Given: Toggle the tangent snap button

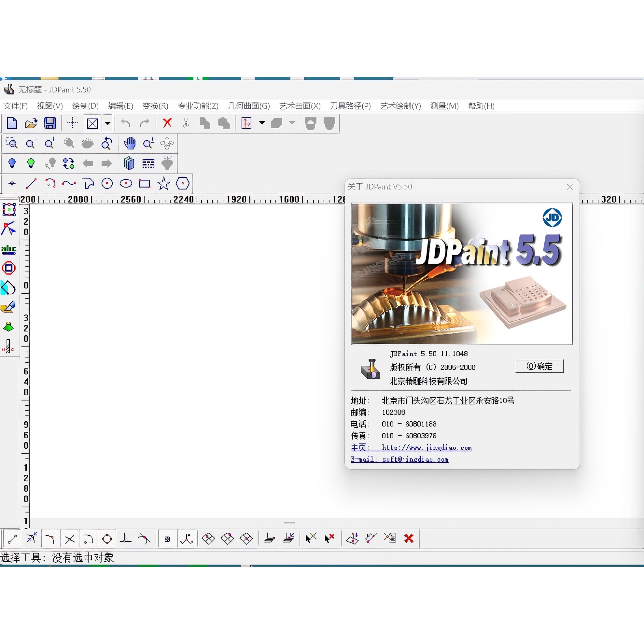Looking at the screenshot, I should pos(144,538).
